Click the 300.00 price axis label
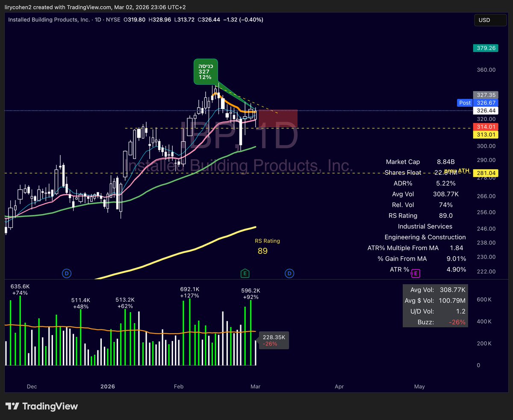The height and width of the screenshot is (420, 513). point(486,146)
